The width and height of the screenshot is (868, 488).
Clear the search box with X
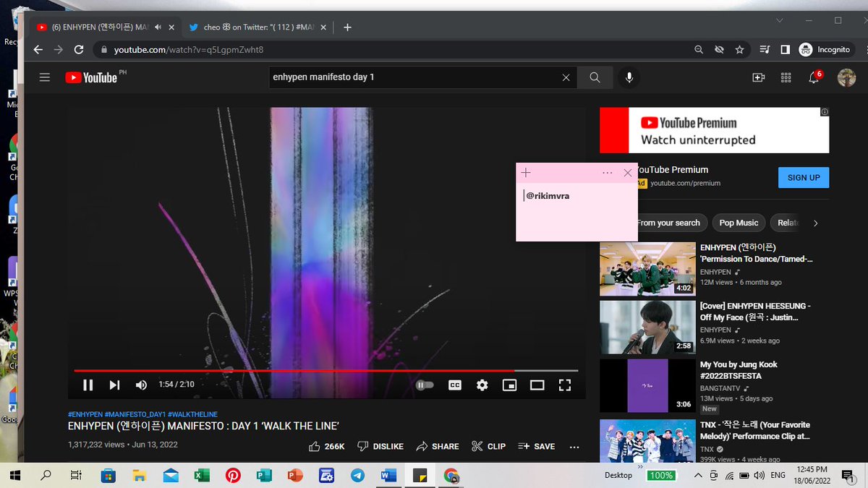pos(566,77)
